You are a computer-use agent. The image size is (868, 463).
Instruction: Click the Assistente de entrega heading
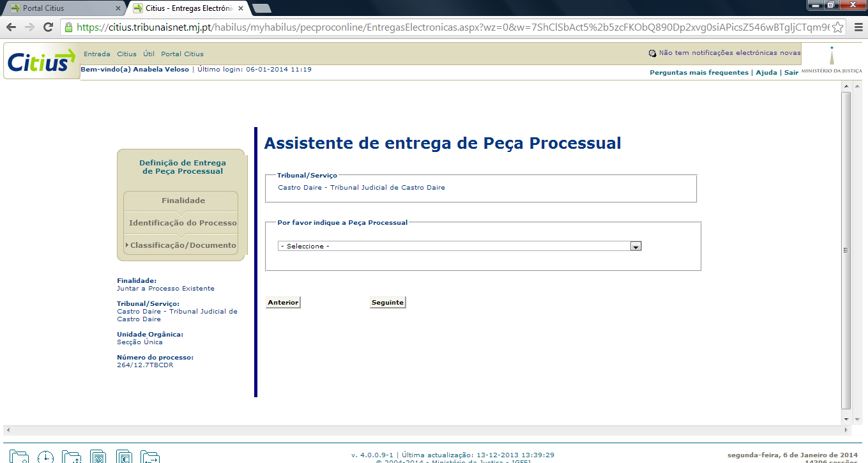(443, 143)
